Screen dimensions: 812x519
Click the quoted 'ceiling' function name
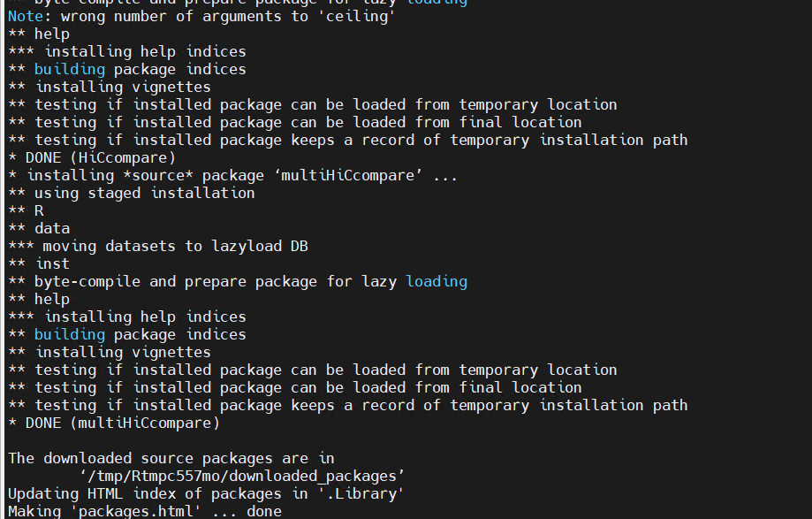[x=360, y=16]
